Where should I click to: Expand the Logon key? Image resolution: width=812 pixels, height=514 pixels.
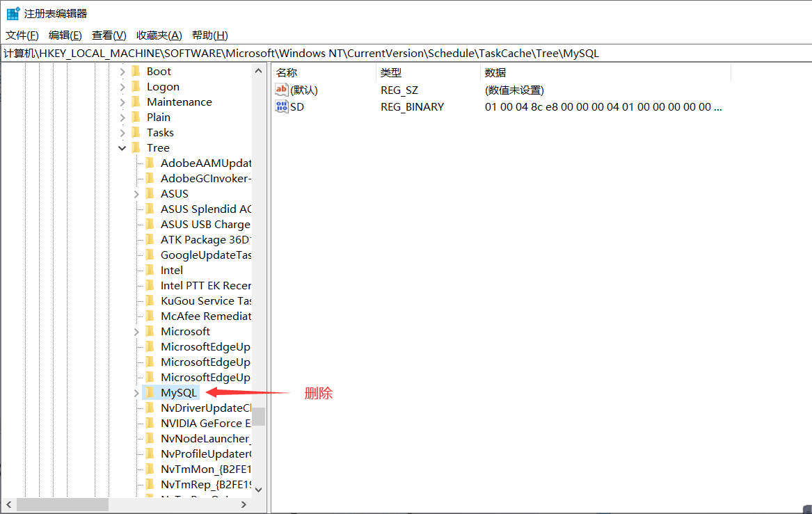(x=122, y=87)
